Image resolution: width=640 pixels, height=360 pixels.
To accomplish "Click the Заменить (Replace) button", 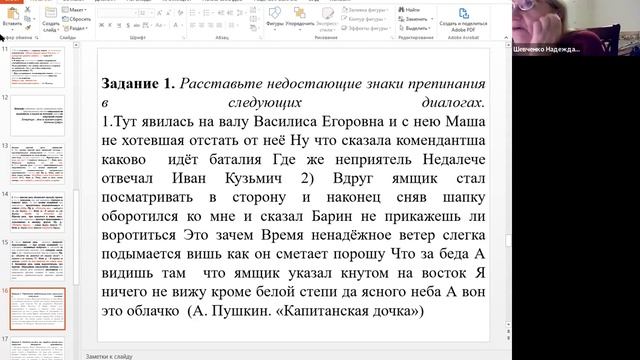I will pyautogui.click(x=415, y=19).
